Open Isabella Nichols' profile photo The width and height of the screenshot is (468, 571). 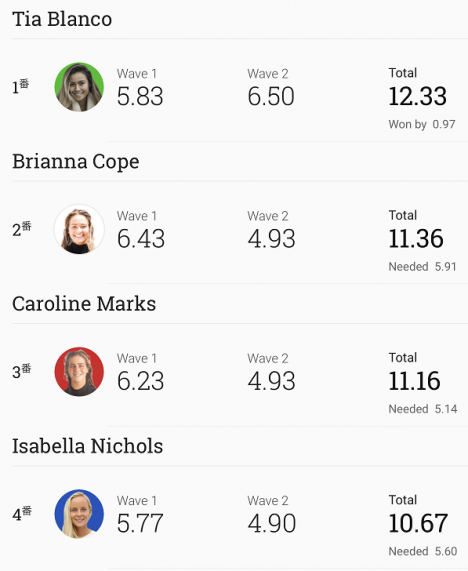(x=79, y=514)
